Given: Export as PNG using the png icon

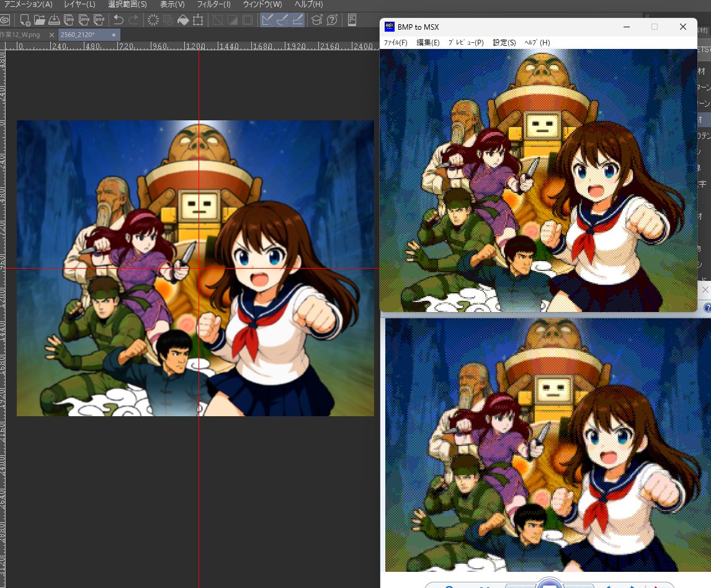Looking at the screenshot, I should tap(84, 20).
